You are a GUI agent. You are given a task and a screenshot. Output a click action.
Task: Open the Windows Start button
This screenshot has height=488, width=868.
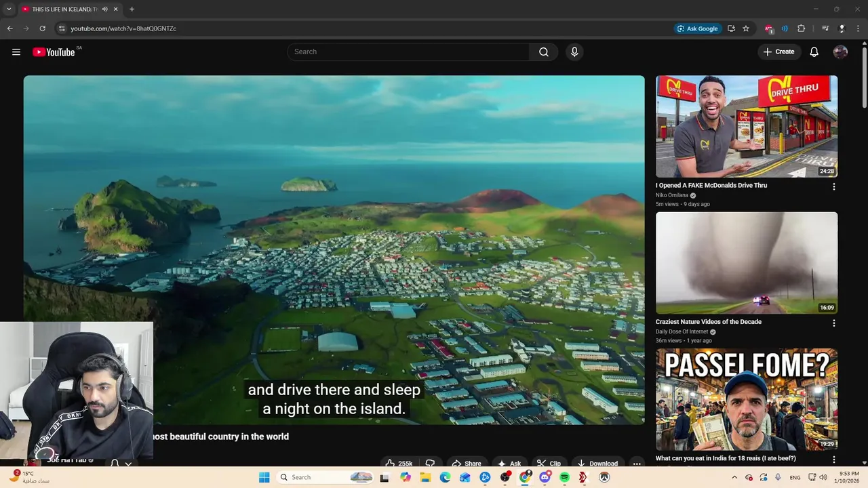(264, 477)
